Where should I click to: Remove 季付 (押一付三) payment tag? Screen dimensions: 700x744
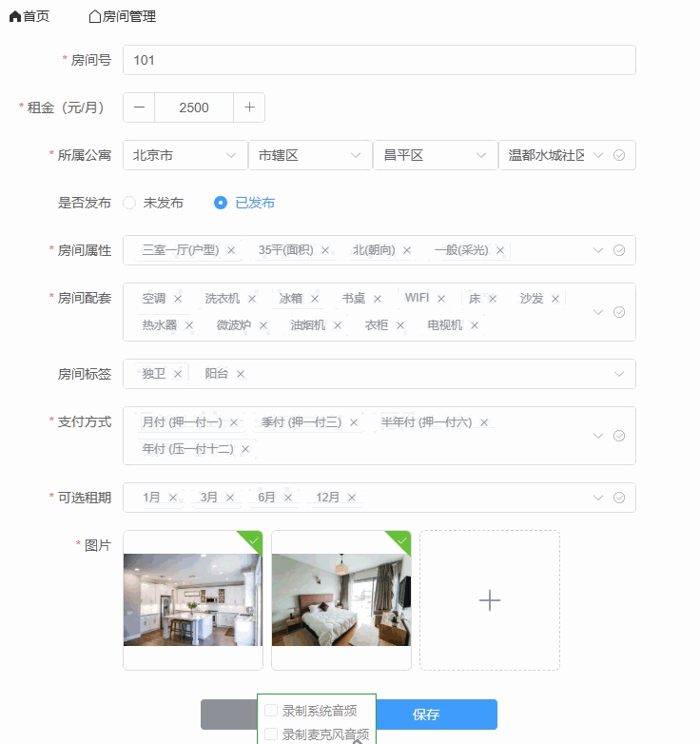[x=353, y=422]
